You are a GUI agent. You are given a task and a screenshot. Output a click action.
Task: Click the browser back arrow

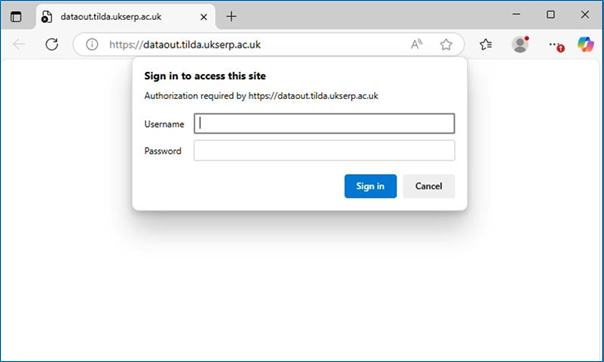[18, 44]
